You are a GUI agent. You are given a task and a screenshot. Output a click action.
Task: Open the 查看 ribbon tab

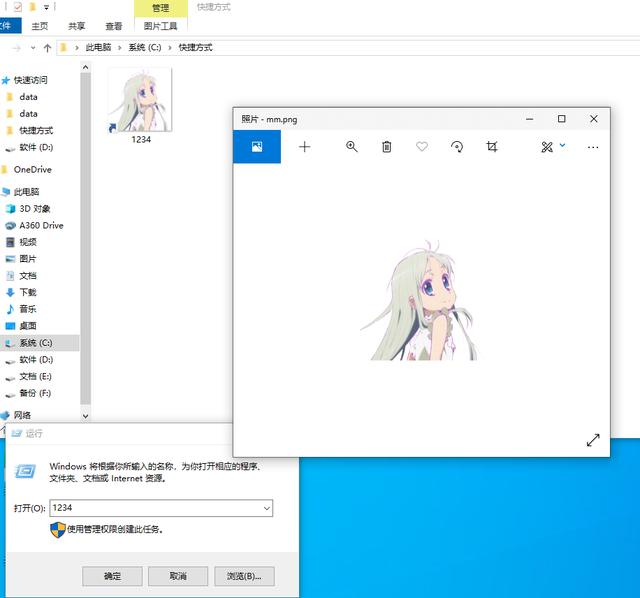113,26
